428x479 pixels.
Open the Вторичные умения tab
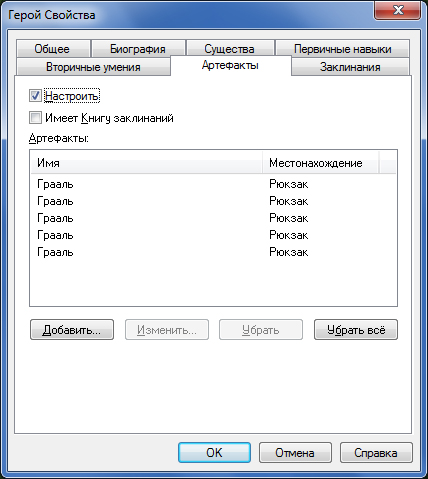point(93,67)
